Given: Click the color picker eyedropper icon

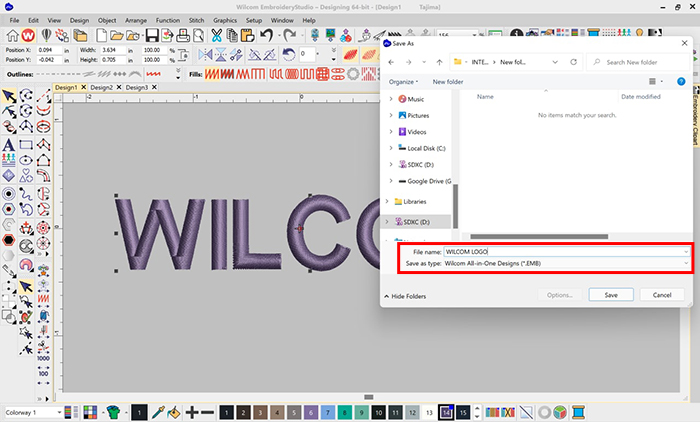Looking at the screenshot, I should 158,412.
